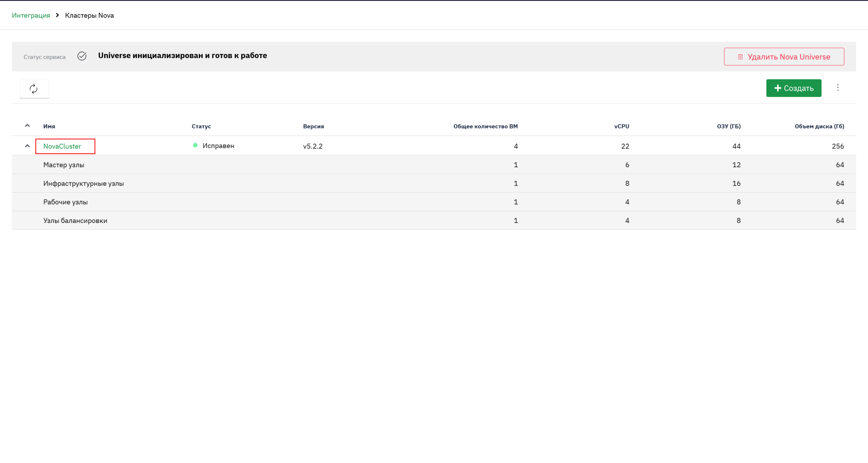Screen dimensions: 868x463
Task: Click the green status dot beside Исправен
Action: tap(195, 145)
